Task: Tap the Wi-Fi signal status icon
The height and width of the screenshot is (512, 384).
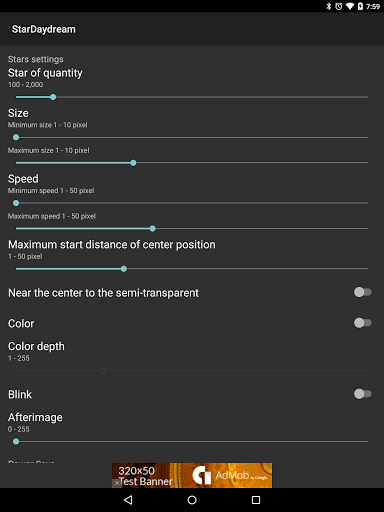Action: [x=350, y=6]
